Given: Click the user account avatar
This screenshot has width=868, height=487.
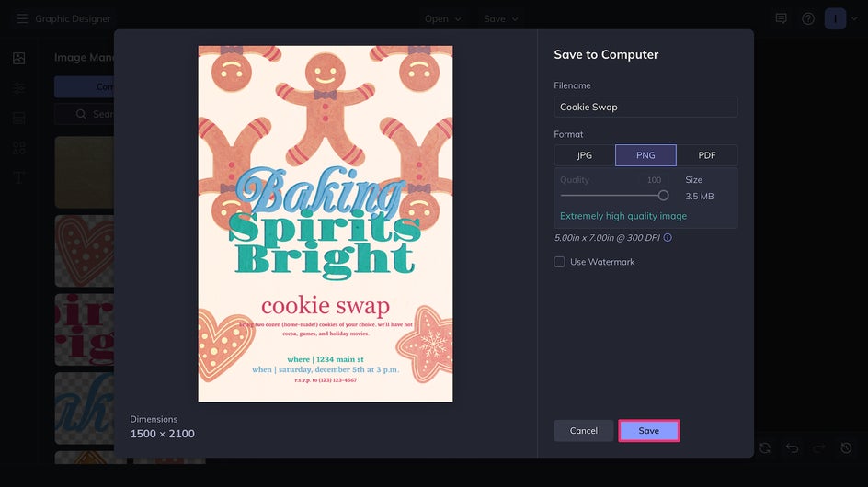Looking at the screenshot, I should pyautogui.click(x=835, y=18).
